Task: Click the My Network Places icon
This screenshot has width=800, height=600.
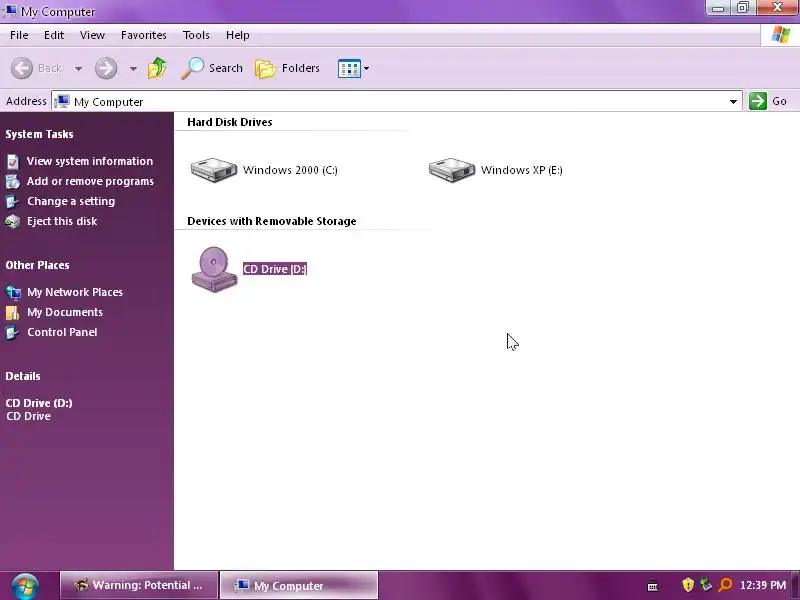Action: tap(13, 292)
